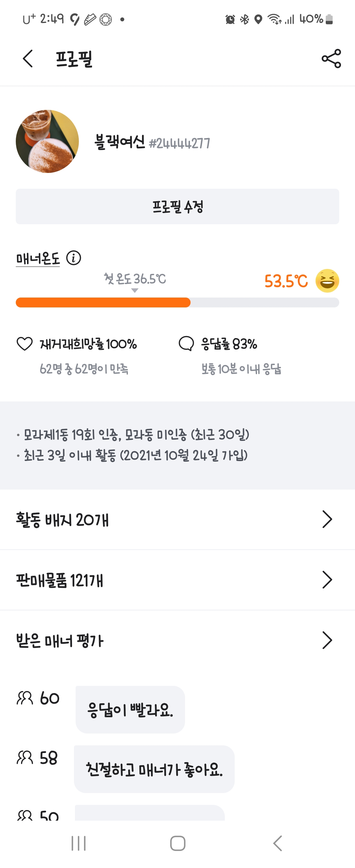Tap the underlined 매너온도 label
Screen dimensions: 355x868
click(38, 259)
